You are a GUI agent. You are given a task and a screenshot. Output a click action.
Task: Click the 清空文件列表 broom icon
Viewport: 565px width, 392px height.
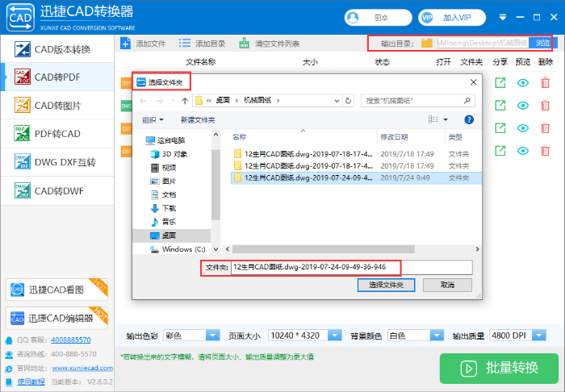click(245, 44)
